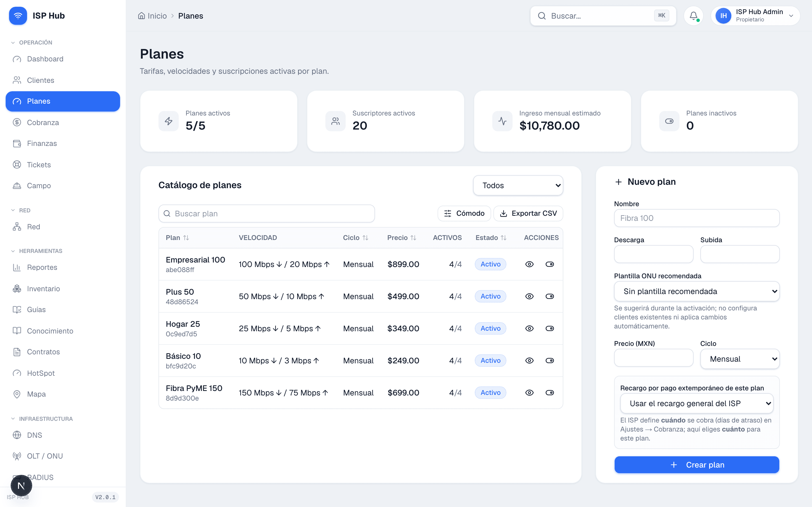Image resolution: width=812 pixels, height=507 pixels.
Task: Deactivate the Hogar 25 plan toggle
Action: coord(550,329)
